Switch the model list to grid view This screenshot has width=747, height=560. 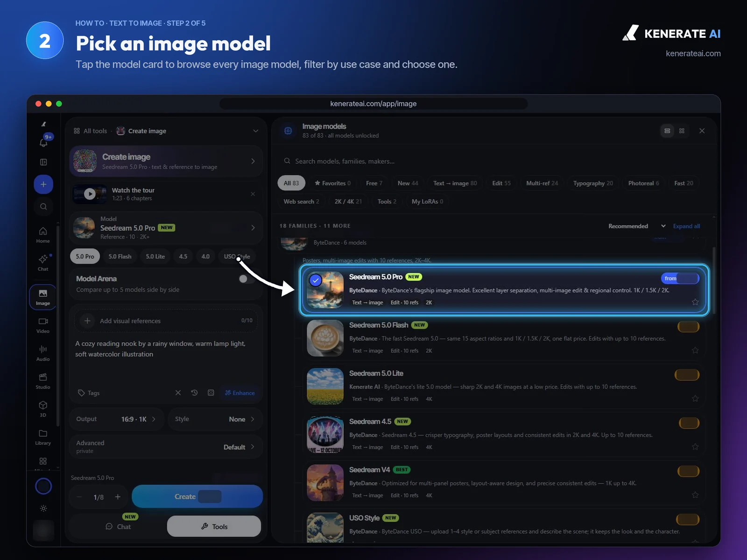tap(682, 131)
